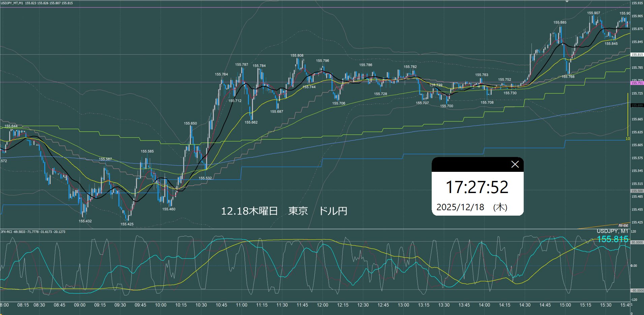The height and width of the screenshot is (315, 644).
Task: Click the white 155.815 current price tag
Action: click(637, 55)
